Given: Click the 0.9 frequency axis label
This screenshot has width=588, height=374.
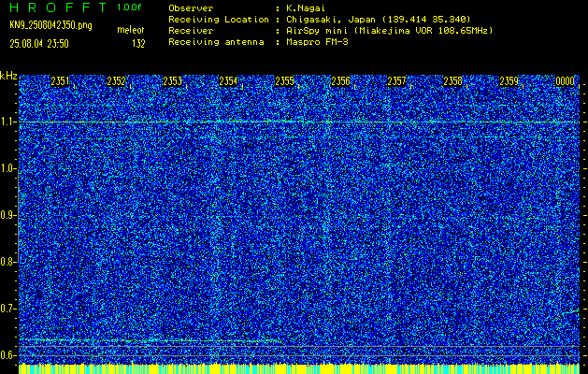Looking at the screenshot, I should pos(7,215).
